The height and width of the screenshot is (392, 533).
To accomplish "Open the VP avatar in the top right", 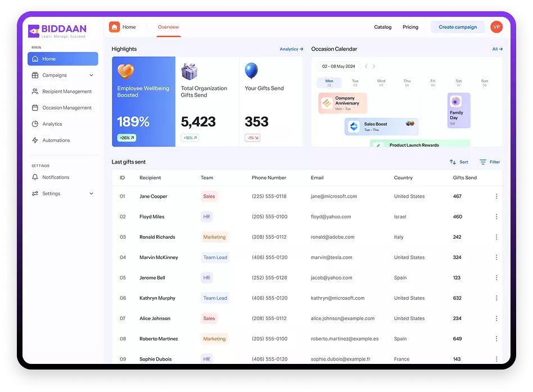I will [496, 26].
